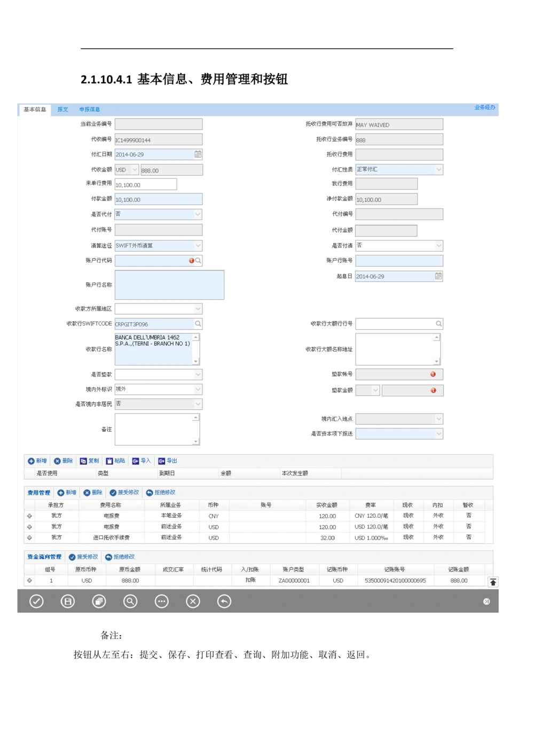This screenshot has height=756, width=534.
Task: Click the search icon in 收款行SWIFTCODE field
Action: click(198, 324)
